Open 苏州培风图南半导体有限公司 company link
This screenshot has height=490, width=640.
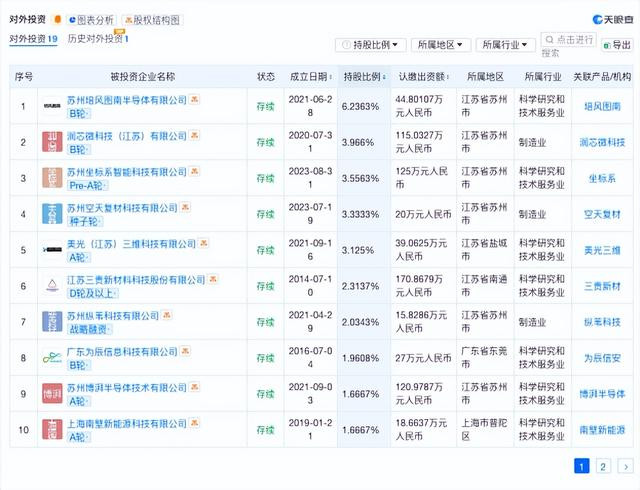click(x=127, y=100)
